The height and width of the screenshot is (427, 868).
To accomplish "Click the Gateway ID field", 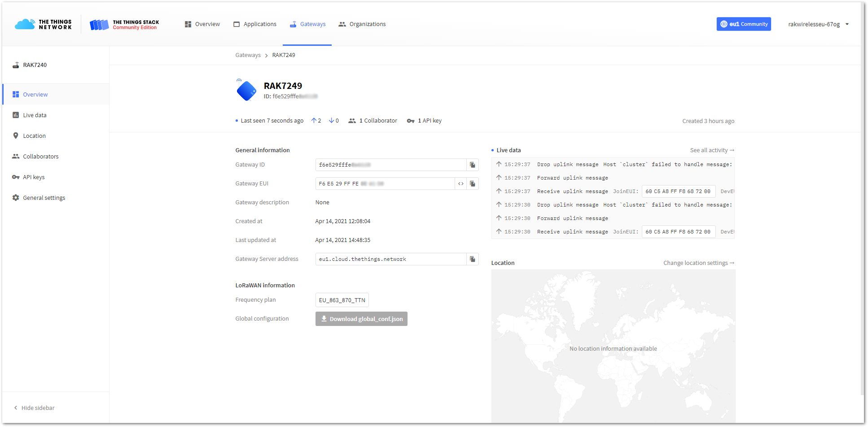I will click(x=391, y=165).
